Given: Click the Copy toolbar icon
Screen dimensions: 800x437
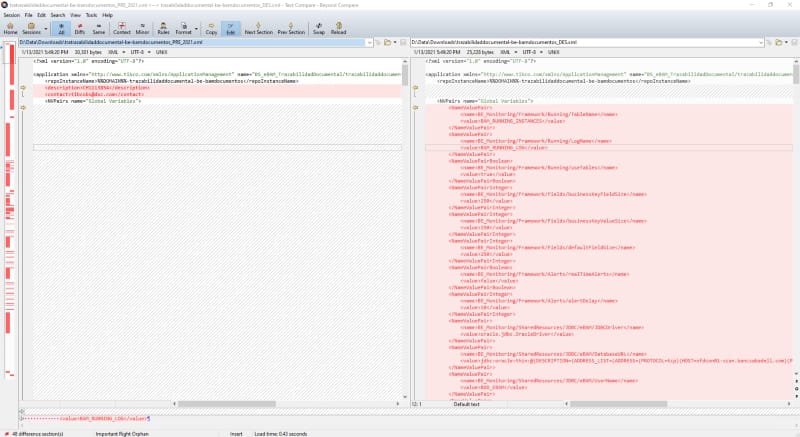Looking at the screenshot, I should coord(211,28).
